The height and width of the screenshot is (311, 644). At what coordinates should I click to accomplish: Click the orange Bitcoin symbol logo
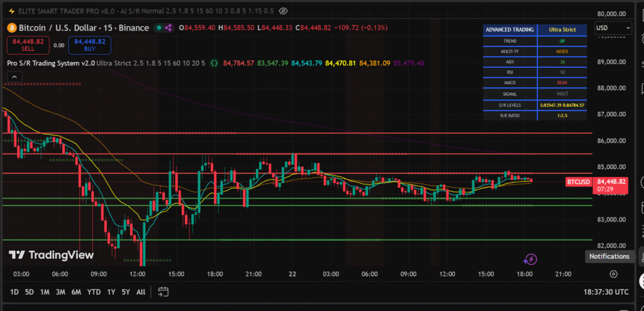pyautogui.click(x=11, y=28)
